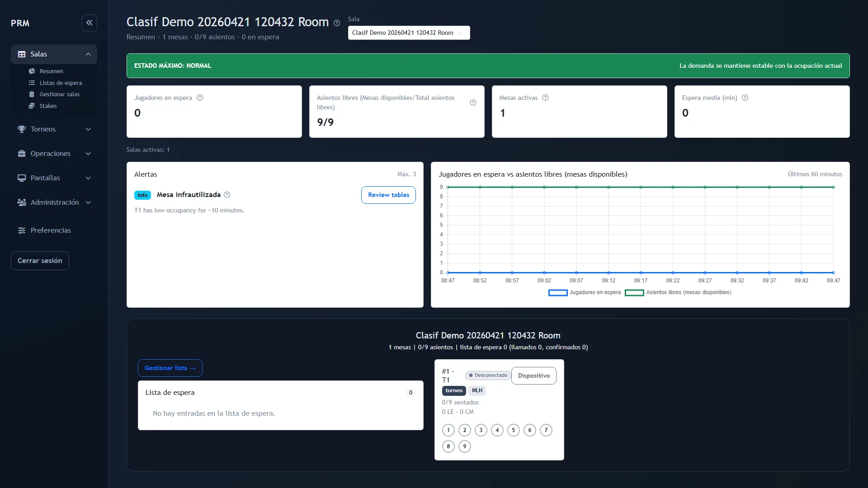
Task: Click the Gestionar lista button
Action: [170, 368]
